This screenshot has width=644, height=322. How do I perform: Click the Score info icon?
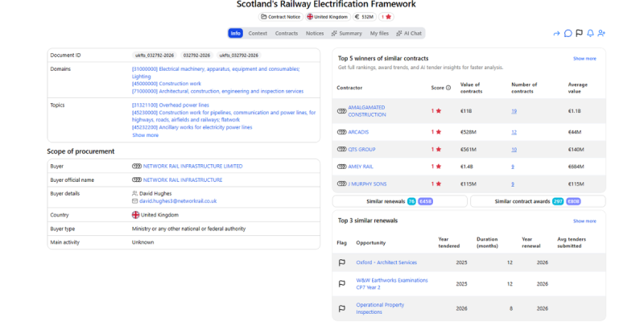click(448, 88)
